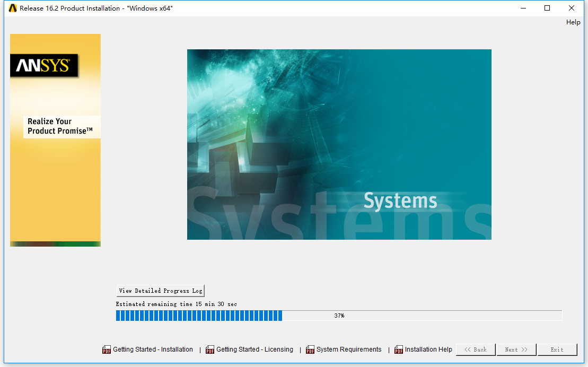Click the "Estimated remaining time 15 min 30 sec" text
This screenshot has height=367, width=588.
(176, 304)
